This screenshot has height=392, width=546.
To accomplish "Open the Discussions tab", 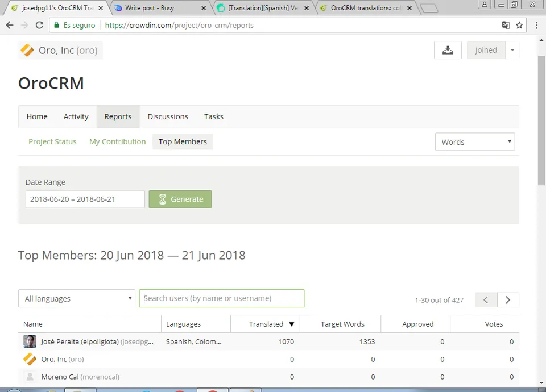I will (168, 116).
